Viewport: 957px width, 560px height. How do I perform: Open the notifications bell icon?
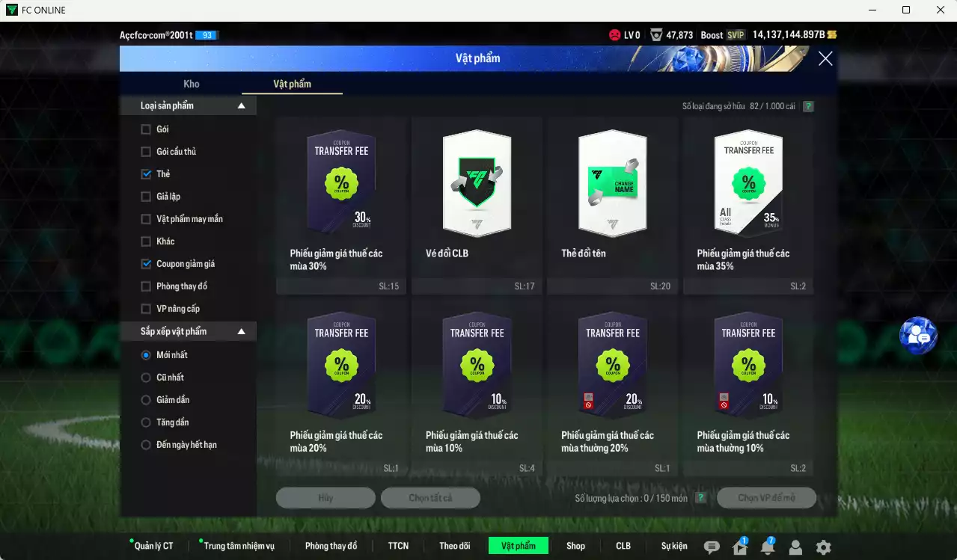(x=767, y=547)
